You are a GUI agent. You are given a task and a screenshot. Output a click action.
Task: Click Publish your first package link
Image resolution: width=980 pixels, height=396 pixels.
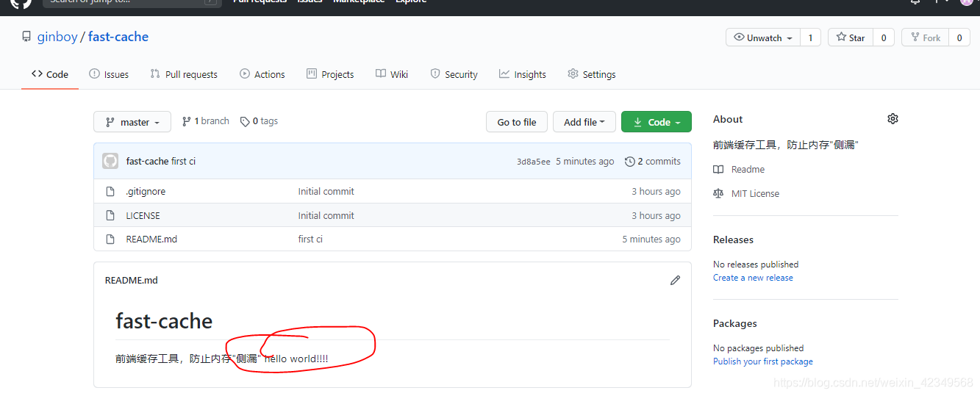[x=763, y=361]
